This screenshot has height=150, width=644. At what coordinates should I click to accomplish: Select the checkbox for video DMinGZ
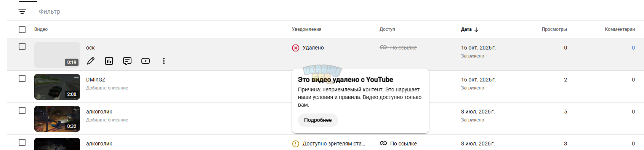click(22, 78)
